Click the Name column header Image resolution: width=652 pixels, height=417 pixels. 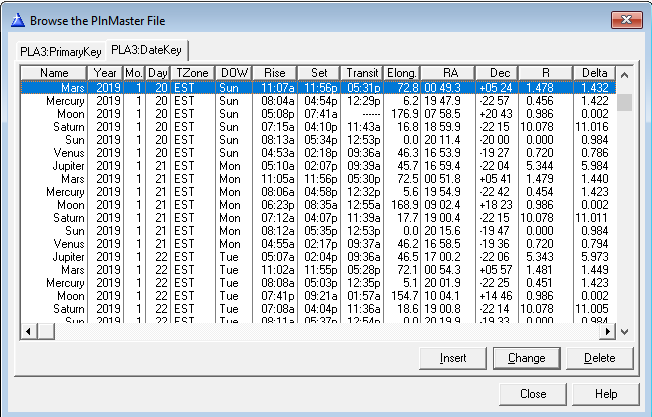pos(54,73)
